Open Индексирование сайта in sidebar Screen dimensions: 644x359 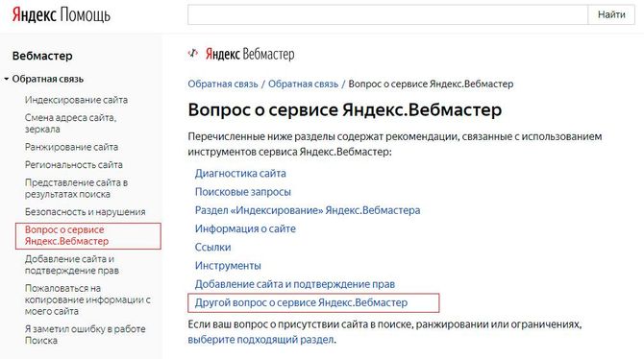(x=76, y=100)
